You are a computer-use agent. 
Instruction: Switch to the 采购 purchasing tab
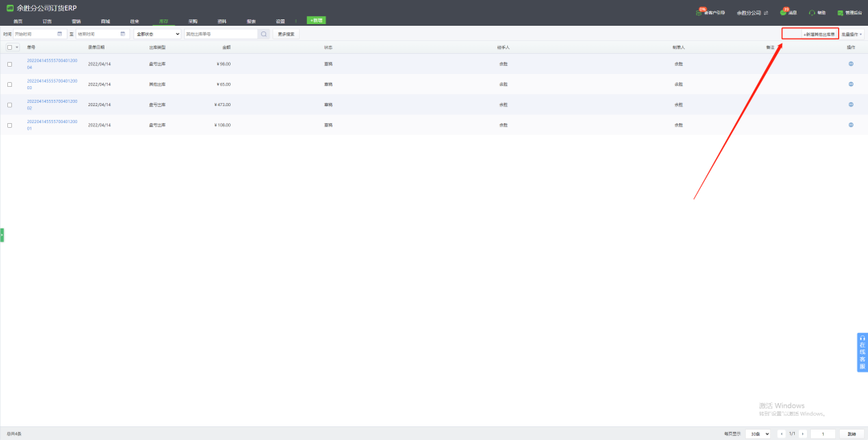(x=193, y=21)
